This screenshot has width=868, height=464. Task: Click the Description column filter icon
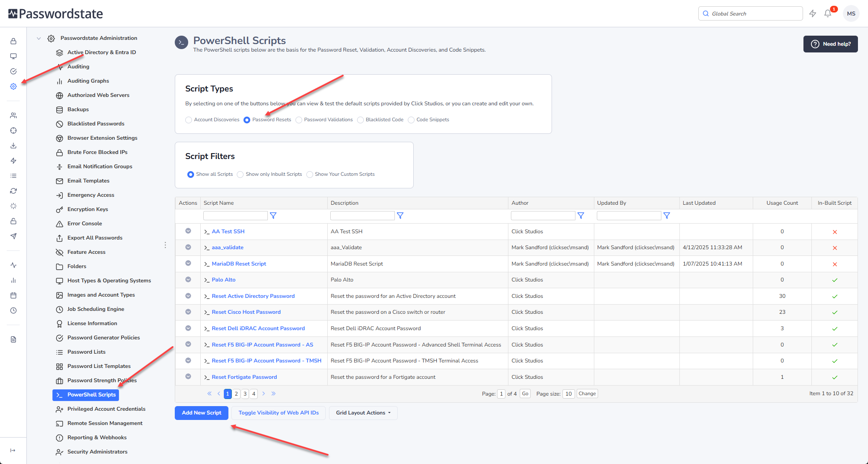400,216
